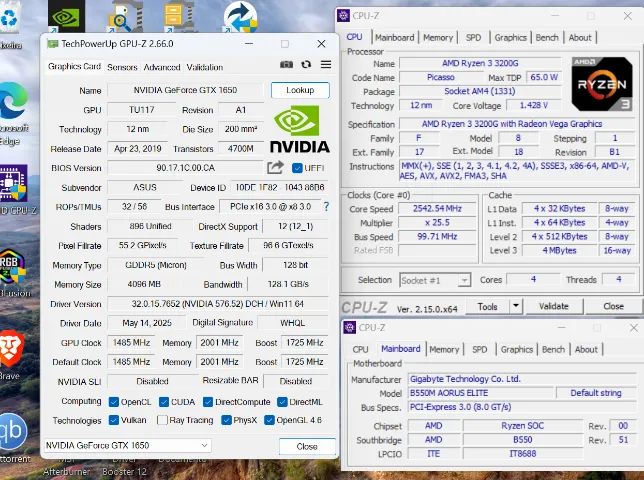Open the GPU-Z hamburger menu
The width and height of the screenshot is (644, 480).
[x=326, y=64]
